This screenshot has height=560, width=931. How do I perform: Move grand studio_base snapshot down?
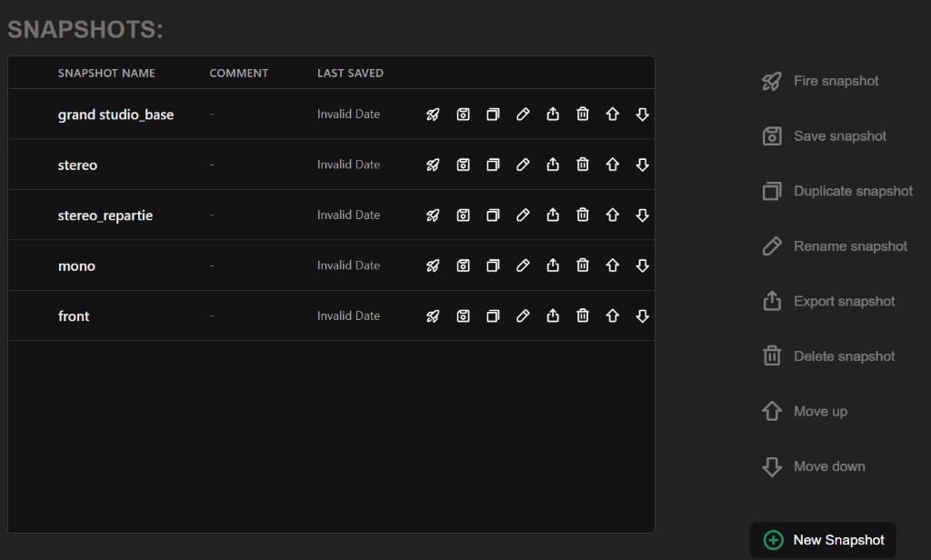click(643, 114)
